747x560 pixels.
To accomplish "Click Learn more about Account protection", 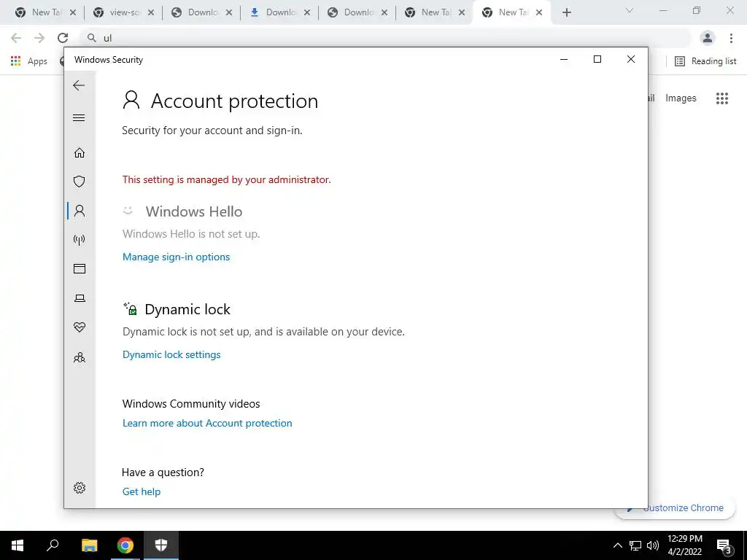I will 207,423.
